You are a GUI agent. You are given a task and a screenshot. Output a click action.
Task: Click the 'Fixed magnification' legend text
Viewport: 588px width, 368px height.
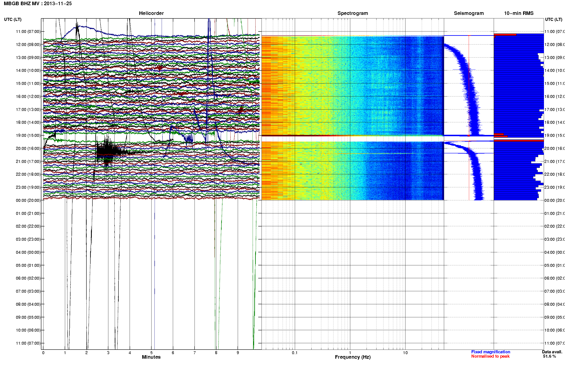click(x=491, y=352)
